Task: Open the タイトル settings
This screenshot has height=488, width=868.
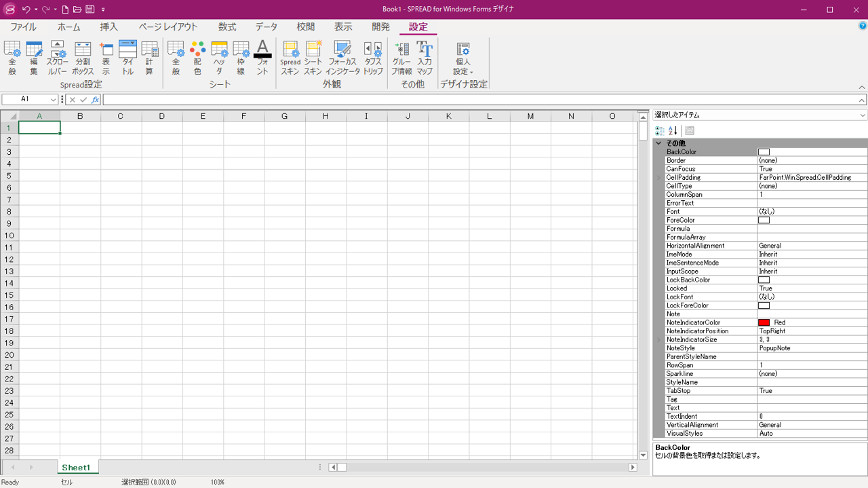Action: click(x=127, y=58)
